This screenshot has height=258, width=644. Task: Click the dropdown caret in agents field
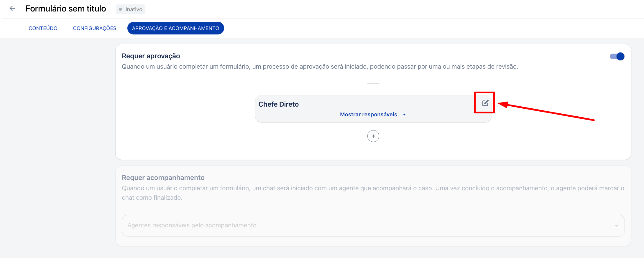tap(616, 226)
